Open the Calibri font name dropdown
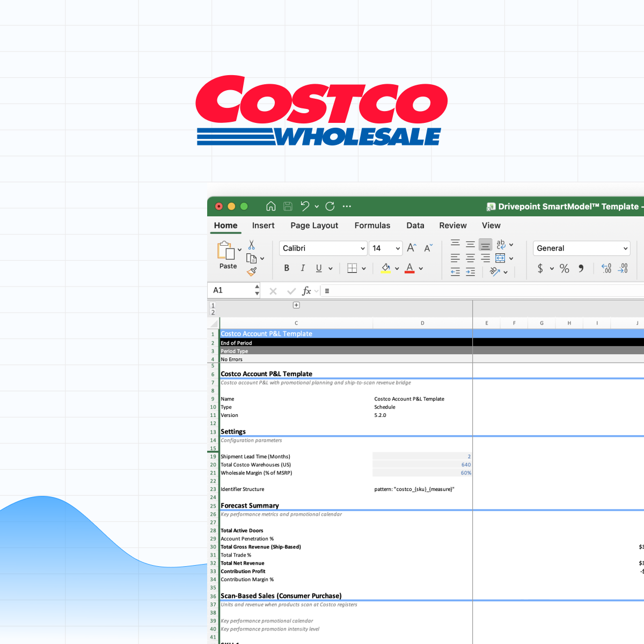 click(323, 248)
